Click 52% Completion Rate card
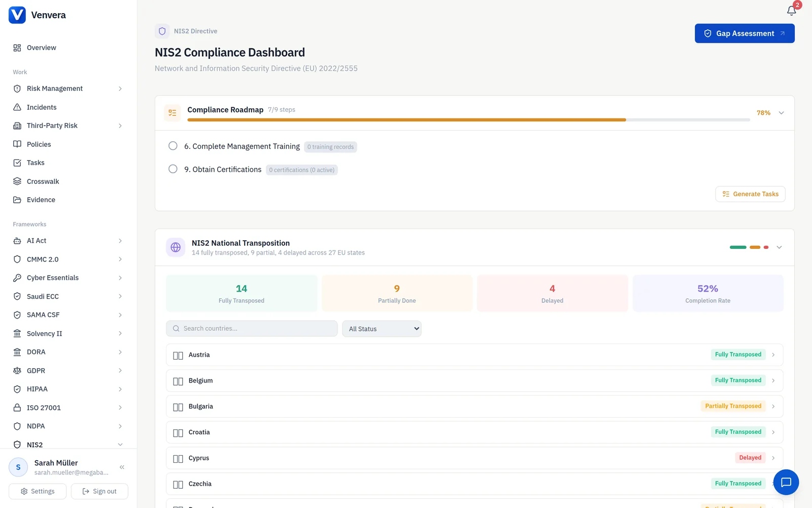The image size is (812, 508). (708, 293)
